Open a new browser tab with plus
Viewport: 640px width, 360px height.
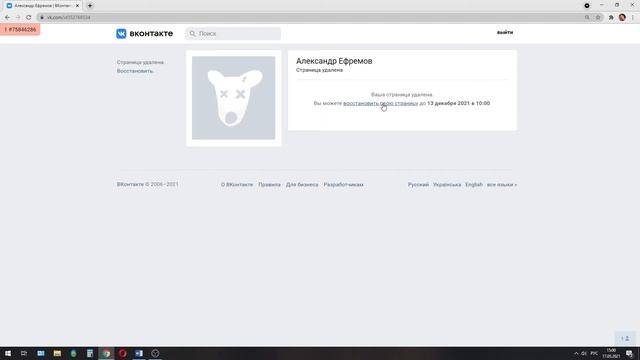point(90,6)
